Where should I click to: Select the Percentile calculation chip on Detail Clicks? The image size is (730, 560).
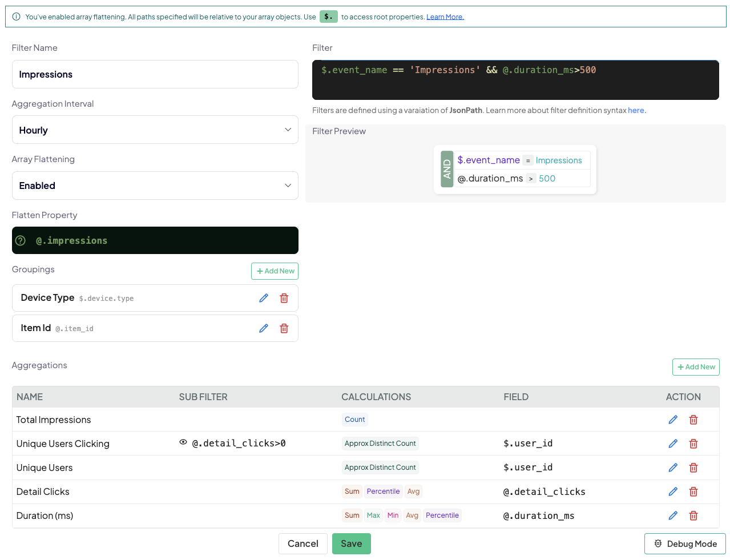pos(383,491)
